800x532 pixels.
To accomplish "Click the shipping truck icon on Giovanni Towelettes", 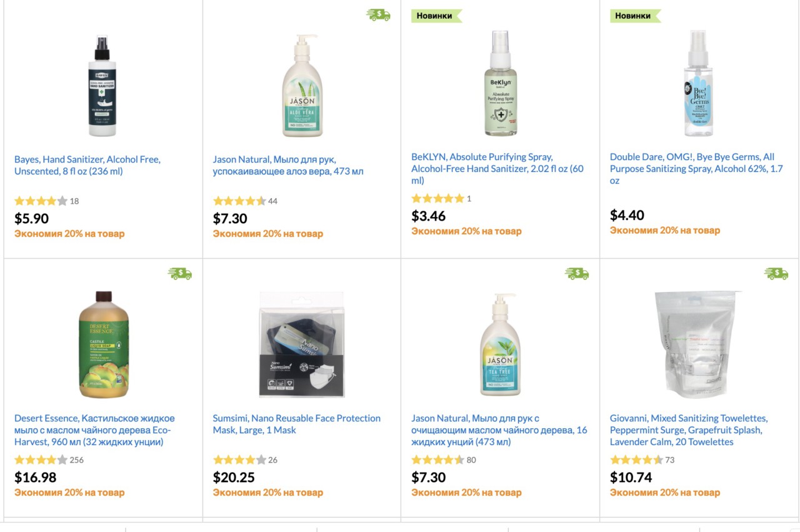I will (776, 273).
